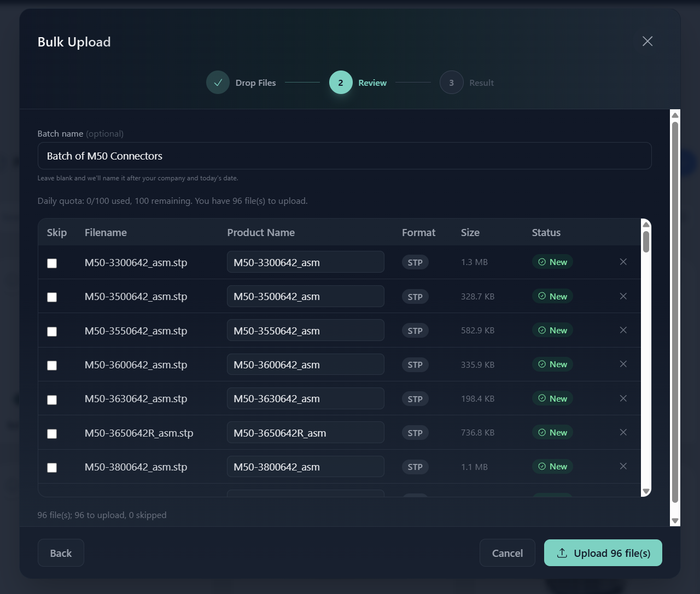Tick Skip checkbox for M50-3600642_asm.stp

(52, 366)
